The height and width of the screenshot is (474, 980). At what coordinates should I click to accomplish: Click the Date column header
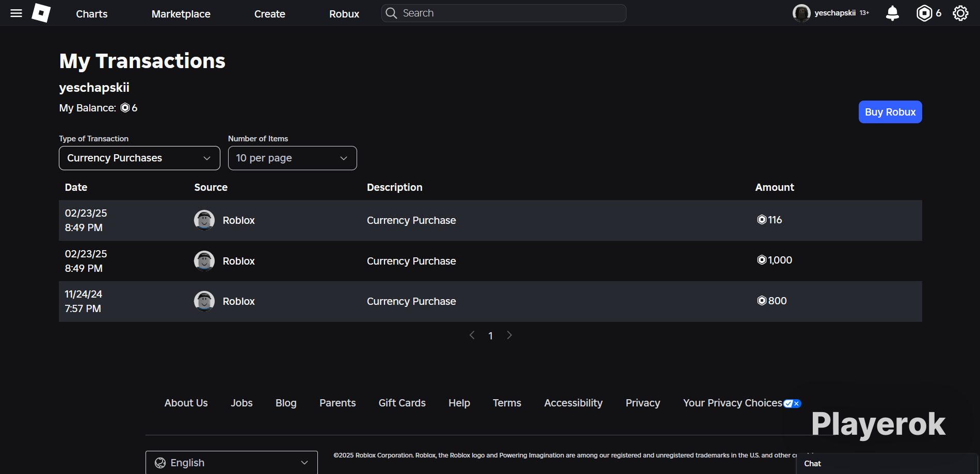pyautogui.click(x=76, y=187)
